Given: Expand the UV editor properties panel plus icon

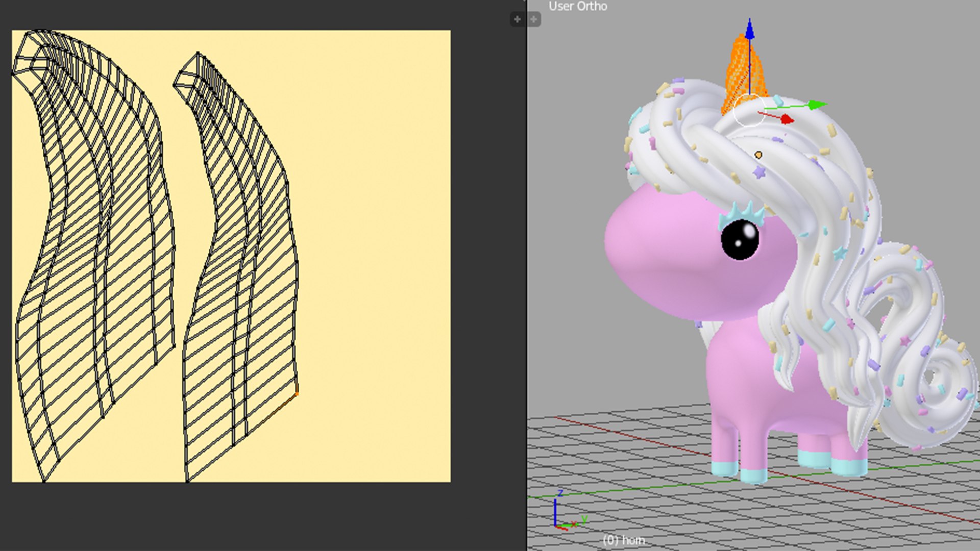Looking at the screenshot, I should [x=518, y=19].
